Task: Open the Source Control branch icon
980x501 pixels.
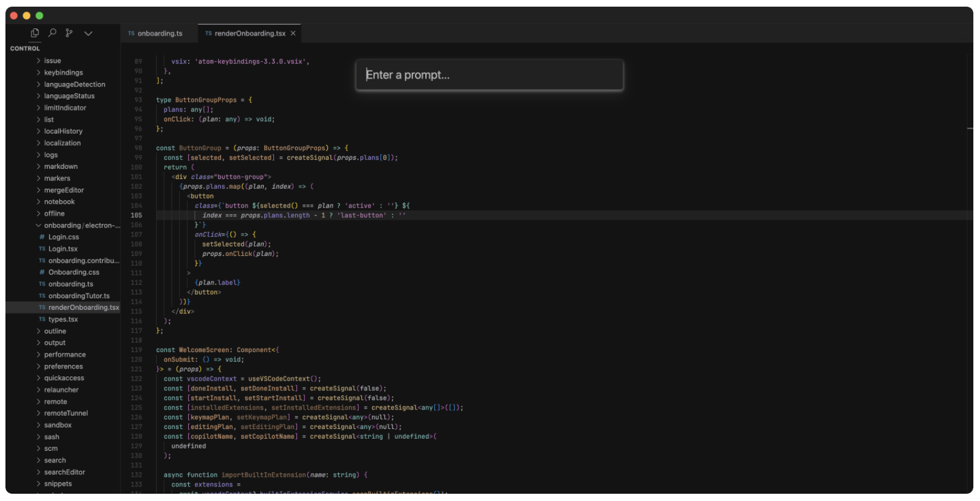Action: (69, 33)
